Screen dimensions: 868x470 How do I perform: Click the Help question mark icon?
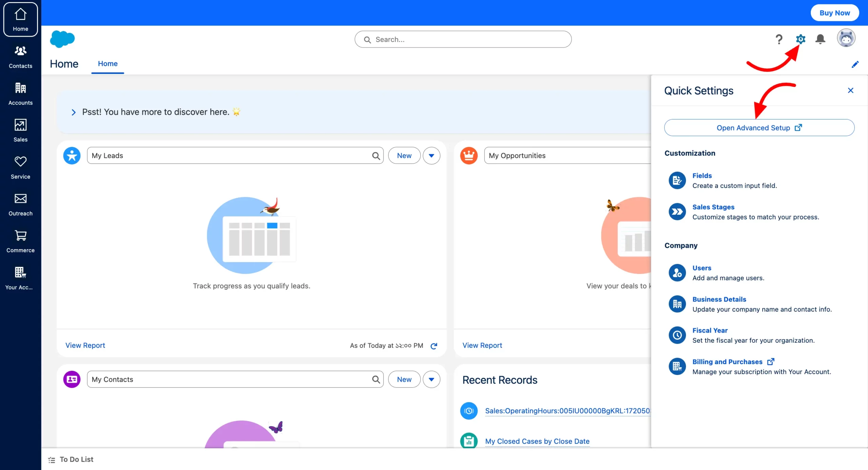779,39
